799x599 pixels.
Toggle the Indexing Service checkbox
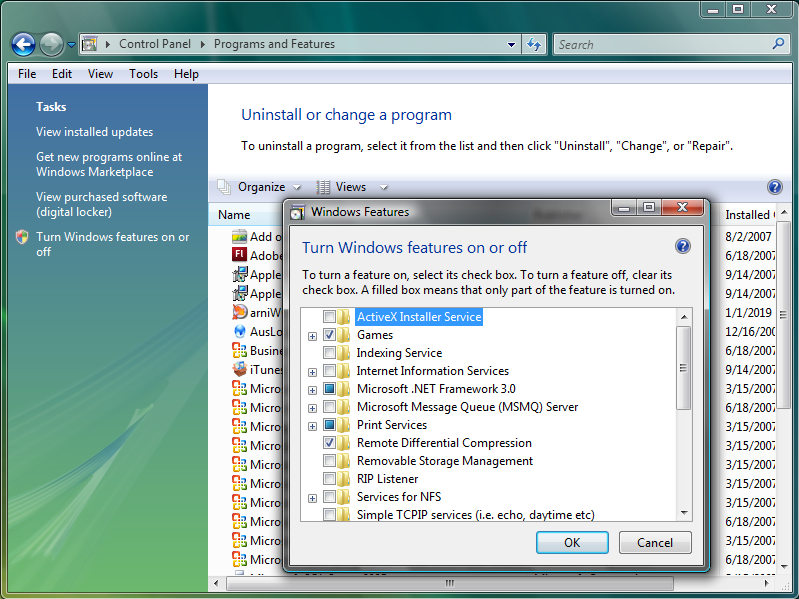click(329, 353)
